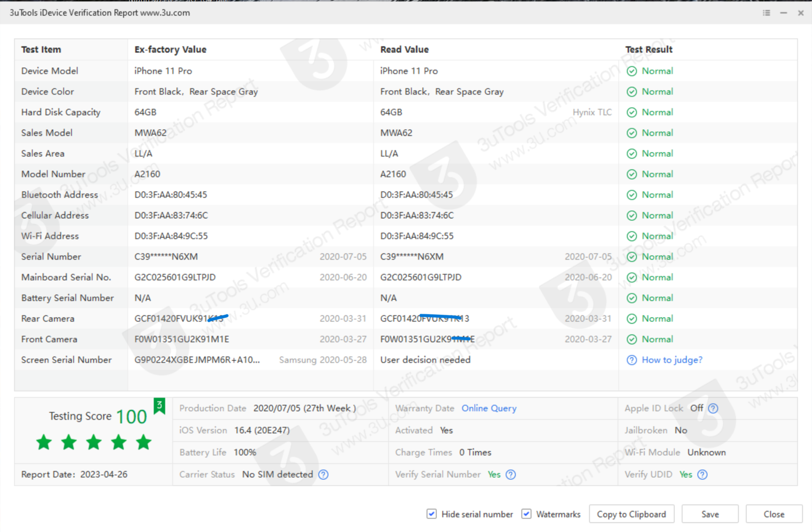The width and height of the screenshot is (812, 532).
Task: Click the Save button
Action: tap(710, 514)
